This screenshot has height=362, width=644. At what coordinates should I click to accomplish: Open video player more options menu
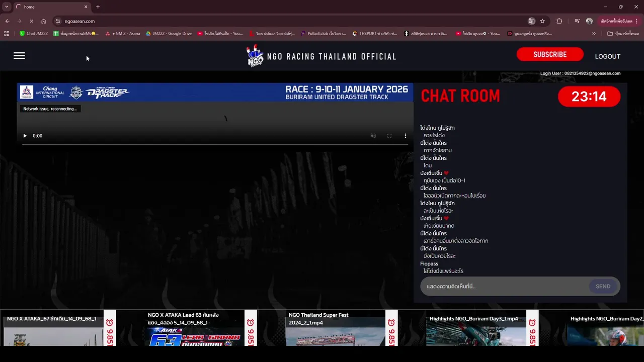405,136
